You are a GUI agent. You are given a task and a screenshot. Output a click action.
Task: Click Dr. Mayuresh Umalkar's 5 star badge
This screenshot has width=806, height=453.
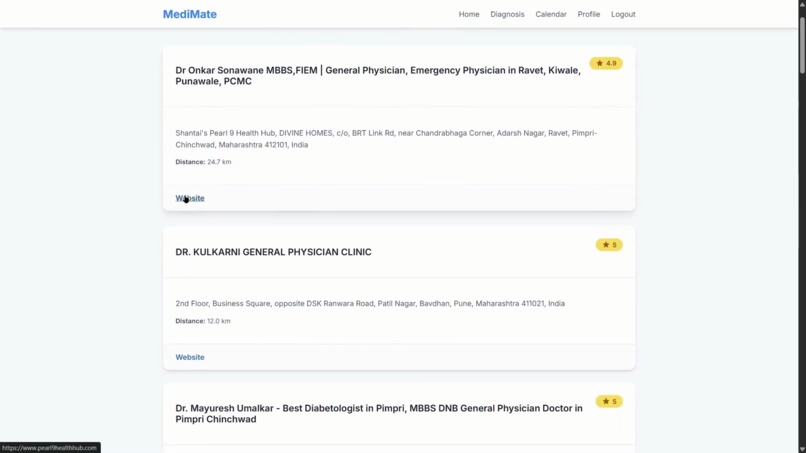coord(609,401)
